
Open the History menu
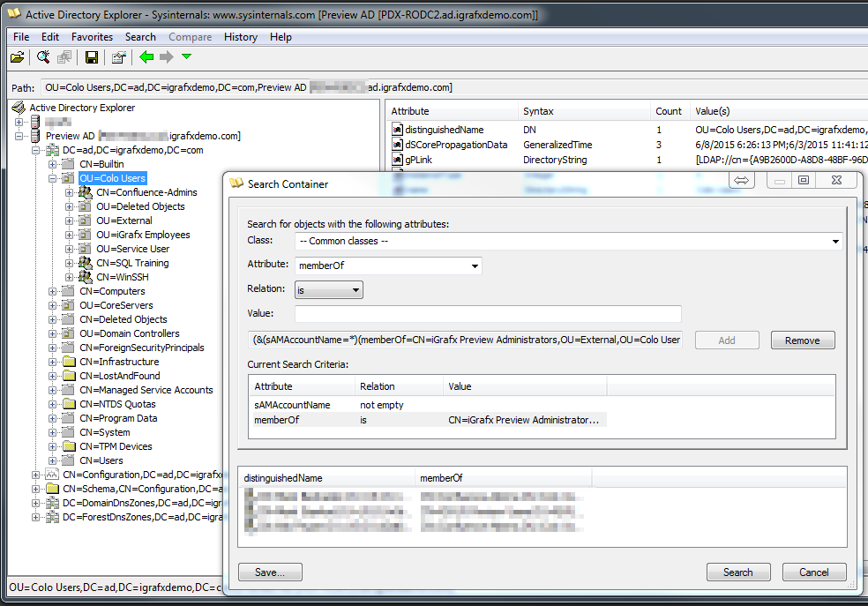point(241,36)
